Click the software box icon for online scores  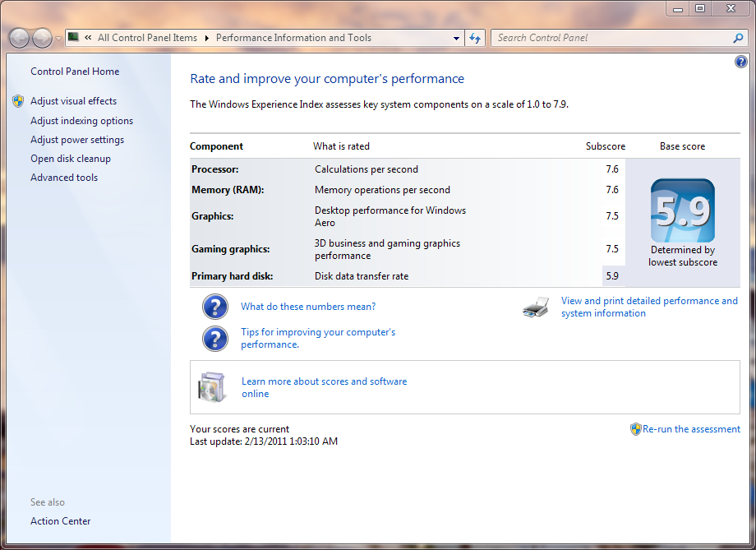pyautogui.click(x=211, y=387)
